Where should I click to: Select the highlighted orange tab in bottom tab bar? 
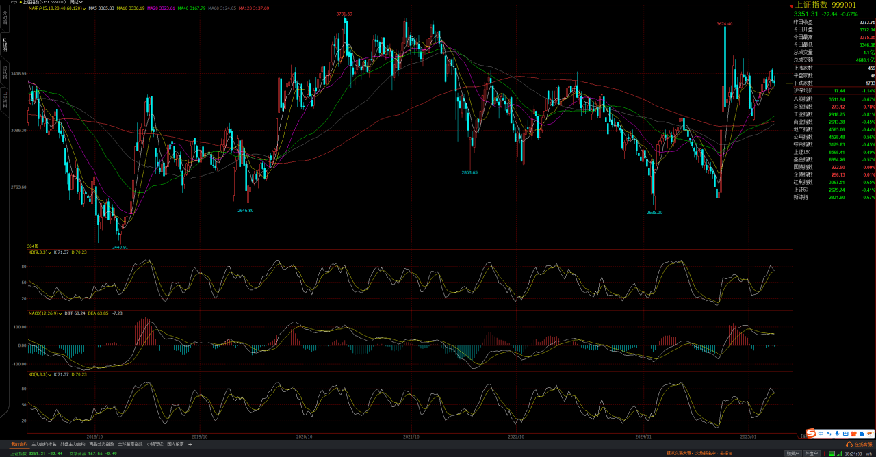point(18,442)
